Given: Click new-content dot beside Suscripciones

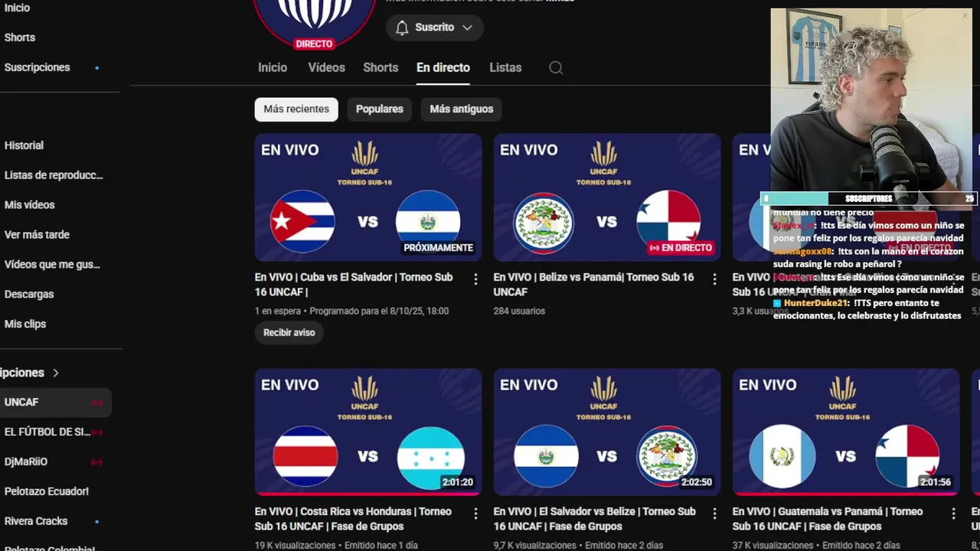Looking at the screenshot, I should pos(96,67).
